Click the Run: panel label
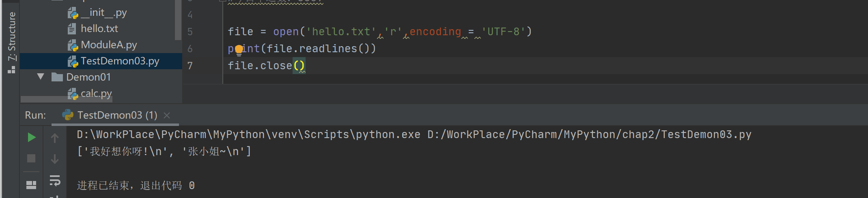Image resolution: width=868 pixels, height=198 pixels. [x=35, y=115]
